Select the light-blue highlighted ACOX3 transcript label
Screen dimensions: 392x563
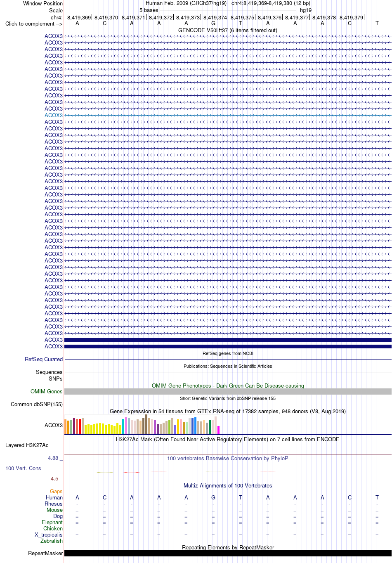54,116
